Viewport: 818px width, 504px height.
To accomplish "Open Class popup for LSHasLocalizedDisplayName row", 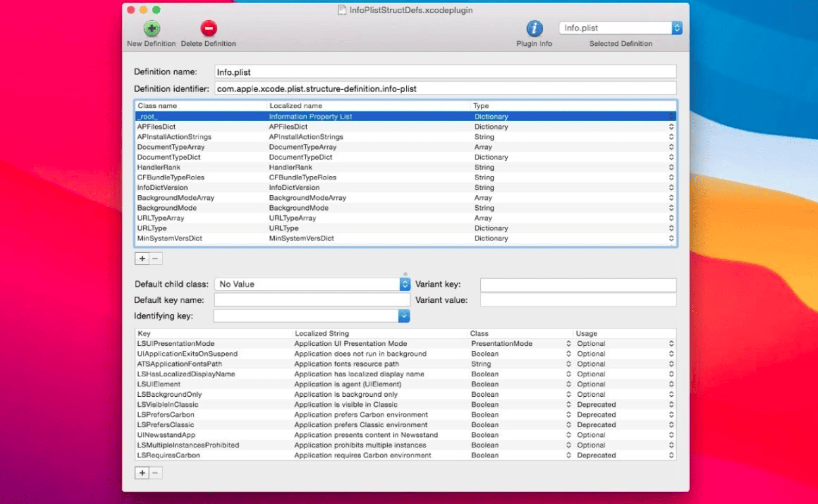I will 569,374.
